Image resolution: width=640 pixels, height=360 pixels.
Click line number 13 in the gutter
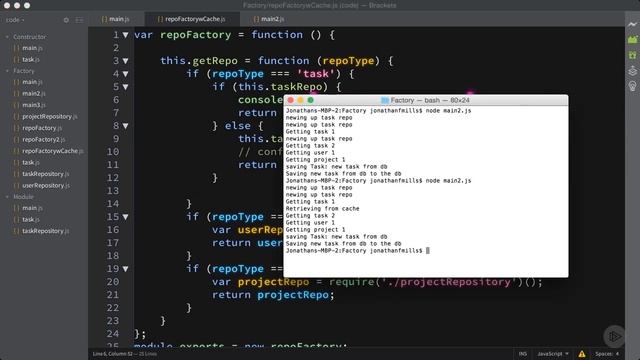tap(113, 191)
